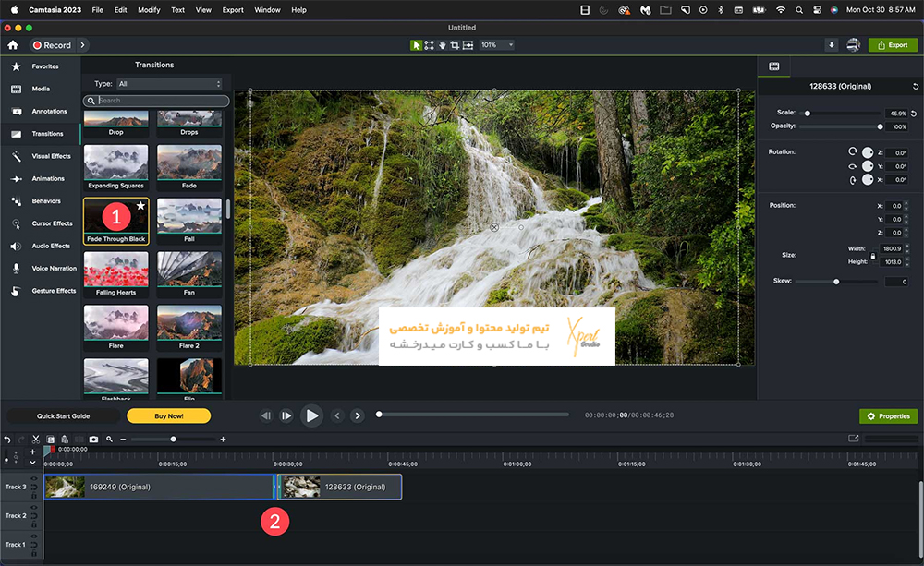The image size is (924, 566).
Task: Click the Position X stepper arrows
Action: (906, 206)
